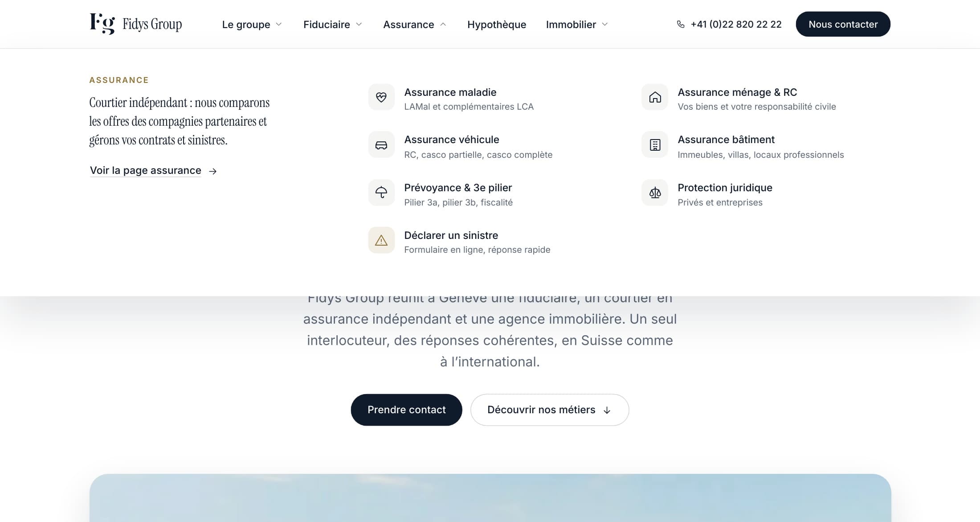Click the Courtier indépendant description paragraph
Image resolution: width=980 pixels, height=522 pixels.
(179, 121)
